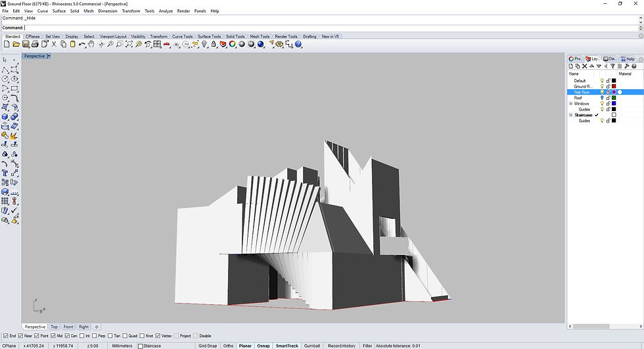Click the green Roof layer color swatch
The image size is (644, 349).
(x=614, y=98)
